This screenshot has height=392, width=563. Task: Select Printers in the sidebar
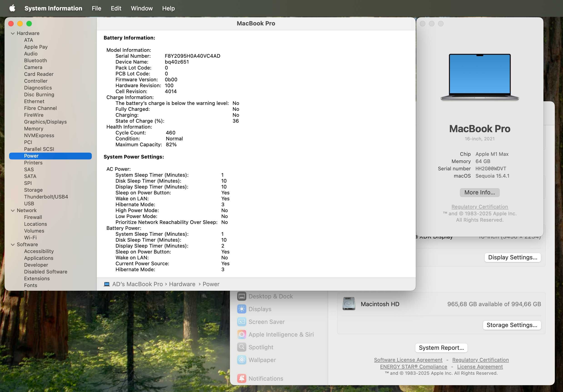pos(33,163)
